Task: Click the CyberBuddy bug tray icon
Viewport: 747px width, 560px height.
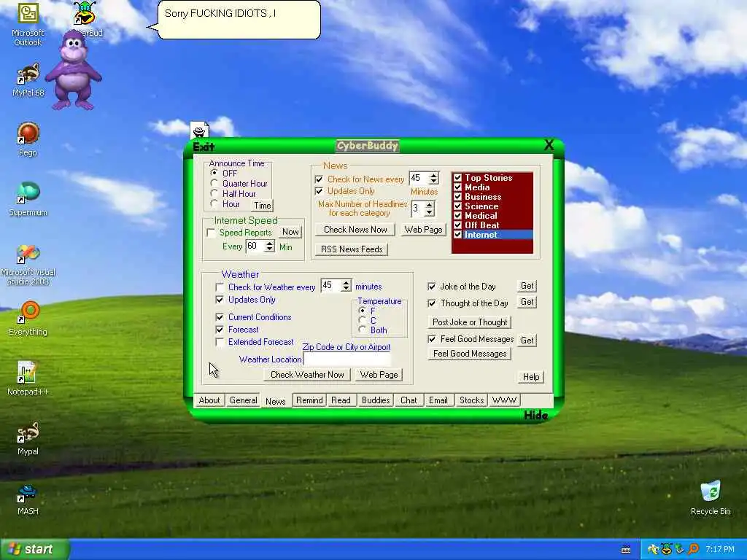Action: 667,550
